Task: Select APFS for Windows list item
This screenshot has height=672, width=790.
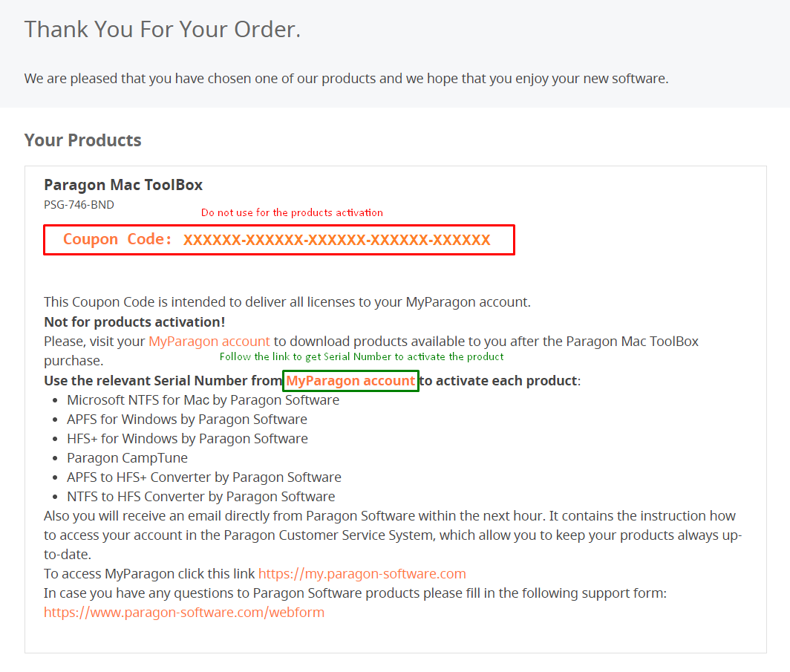Action: pos(187,420)
